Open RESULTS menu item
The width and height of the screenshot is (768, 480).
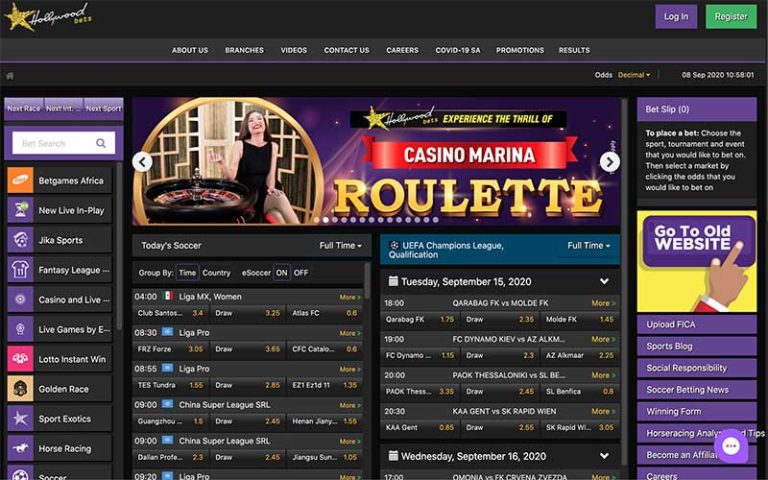(574, 50)
